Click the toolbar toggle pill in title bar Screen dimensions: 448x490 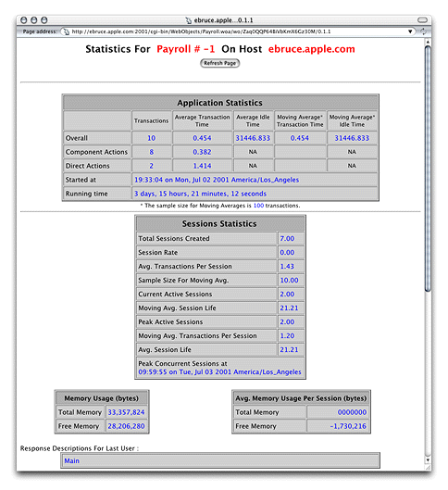point(422,20)
